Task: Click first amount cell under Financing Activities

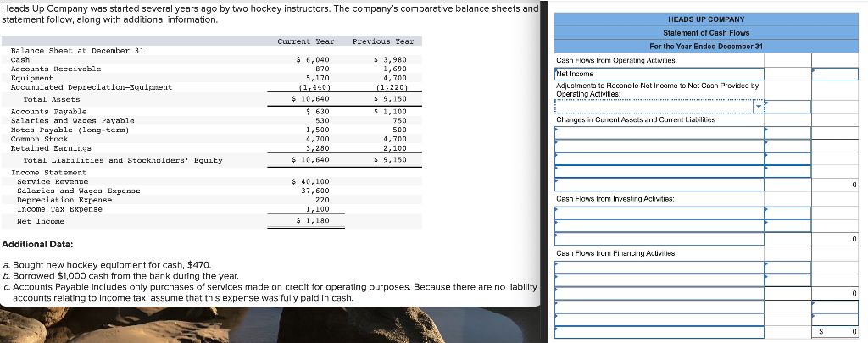Action: 787,268
